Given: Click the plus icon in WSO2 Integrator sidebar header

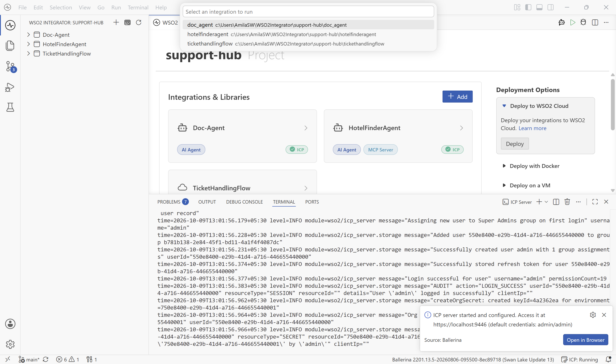Looking at the screenshot, I should click(116, 23).
